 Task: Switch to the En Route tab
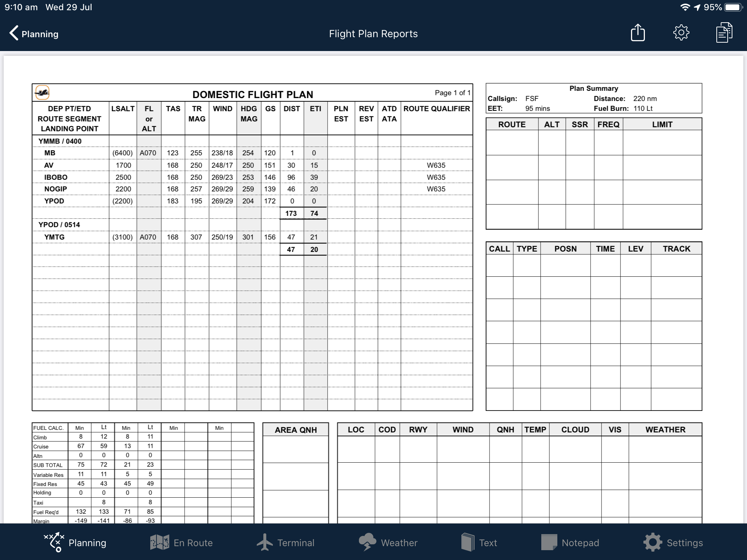tap(181, 542)
